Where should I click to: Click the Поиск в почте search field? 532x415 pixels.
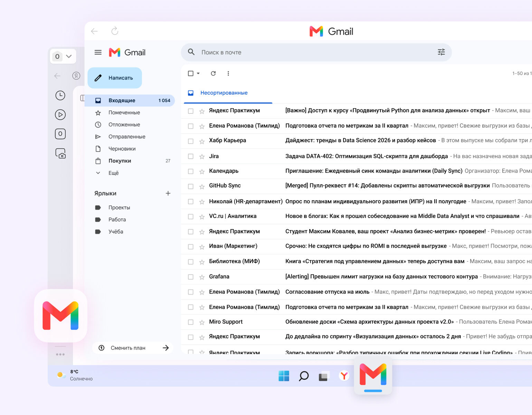pos(316,52)
